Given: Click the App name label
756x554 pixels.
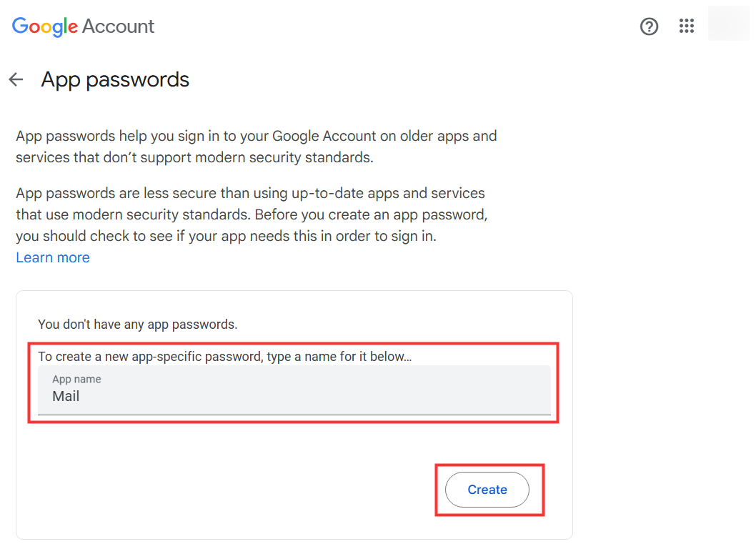Looking at the screenshot, I should (x=76, y=379).
